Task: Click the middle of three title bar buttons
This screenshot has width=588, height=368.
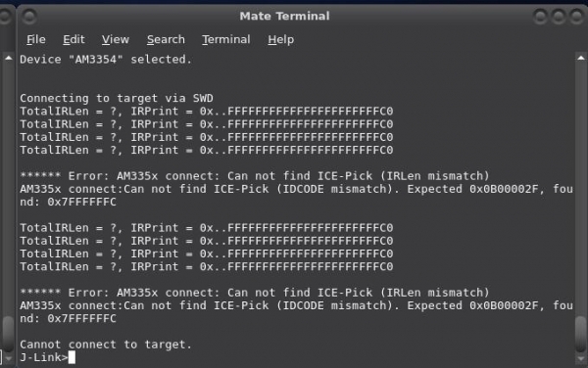Action: pos(559,17)
